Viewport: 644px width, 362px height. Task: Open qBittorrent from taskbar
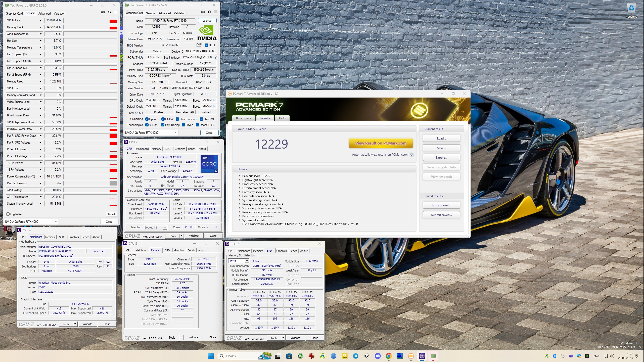point(334,356)
